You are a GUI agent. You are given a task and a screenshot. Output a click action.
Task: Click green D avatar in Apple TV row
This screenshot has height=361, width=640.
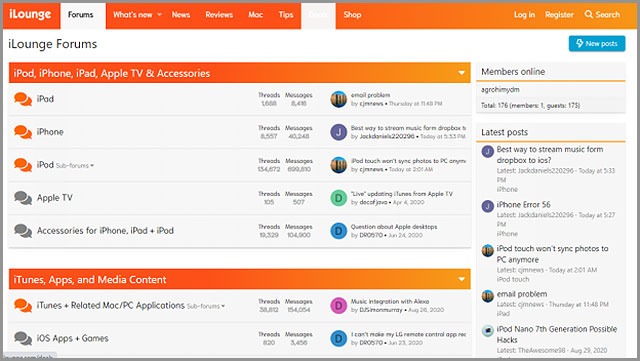coord(338,198)
